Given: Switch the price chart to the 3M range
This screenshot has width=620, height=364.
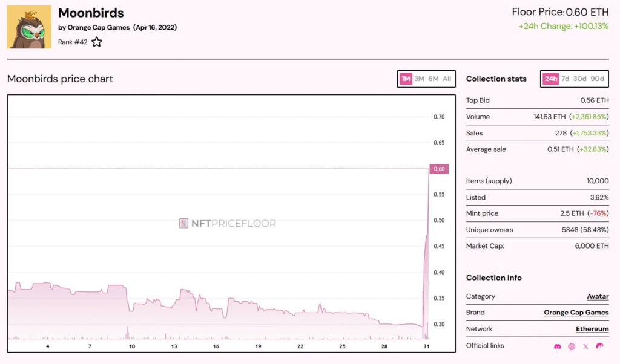Looking at the screenshot, I should coord(419,79).
